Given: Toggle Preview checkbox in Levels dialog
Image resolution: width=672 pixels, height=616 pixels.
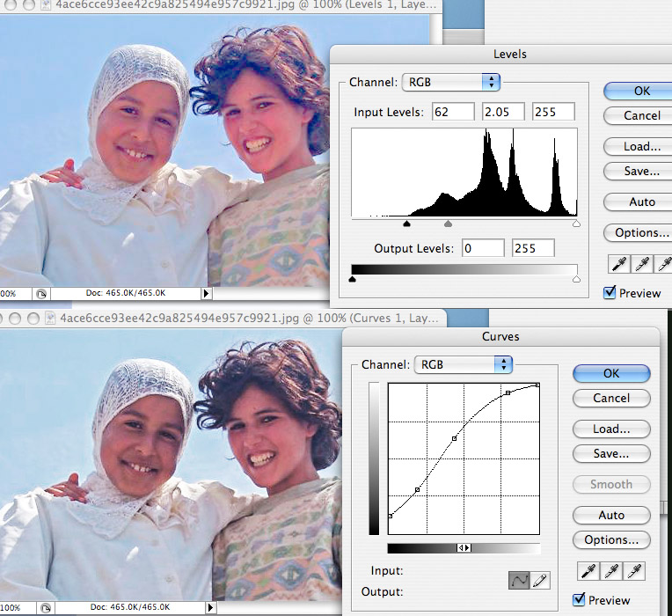Looking at the screenshot, I should point(610,293).
